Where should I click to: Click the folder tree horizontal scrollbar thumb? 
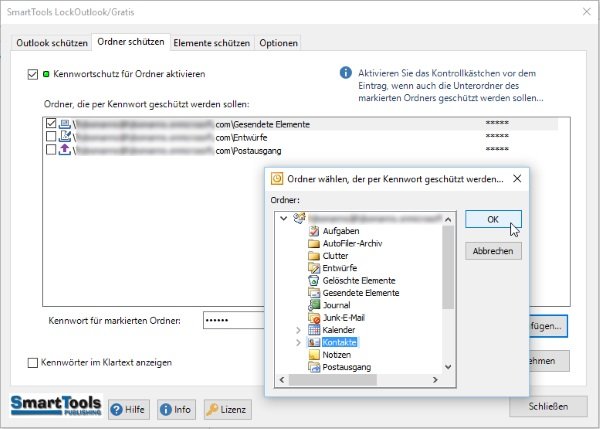coord(333,380)
